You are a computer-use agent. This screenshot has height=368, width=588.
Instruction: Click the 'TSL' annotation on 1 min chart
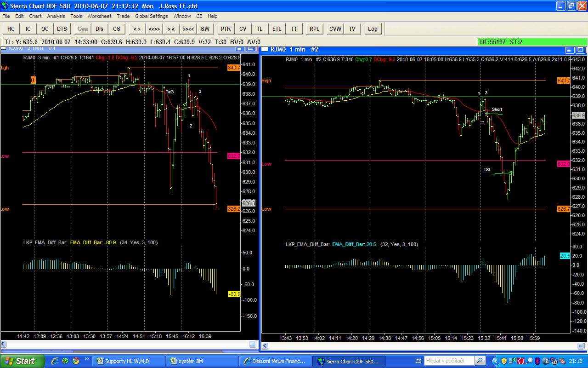coord(487,169)
